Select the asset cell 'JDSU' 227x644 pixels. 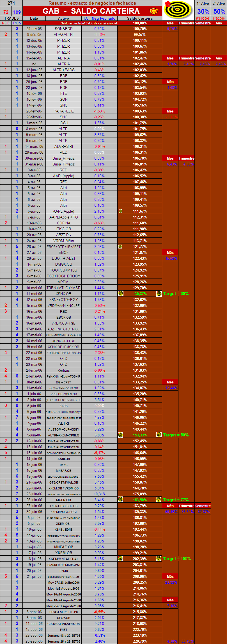tap(63, 123)
